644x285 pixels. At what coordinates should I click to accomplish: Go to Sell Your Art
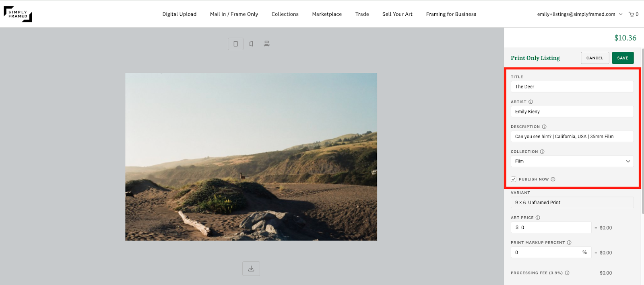click(x=397, y=14)
